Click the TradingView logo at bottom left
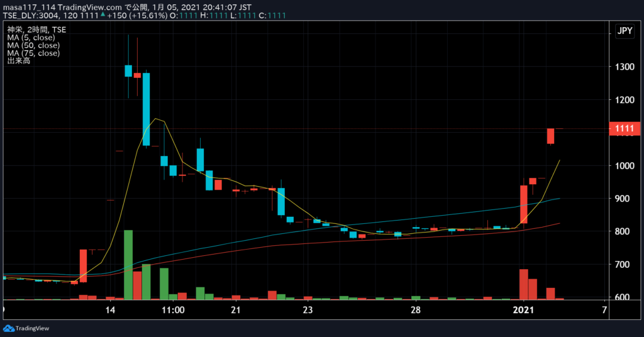644x337 pixels. [x=26, y=328]
